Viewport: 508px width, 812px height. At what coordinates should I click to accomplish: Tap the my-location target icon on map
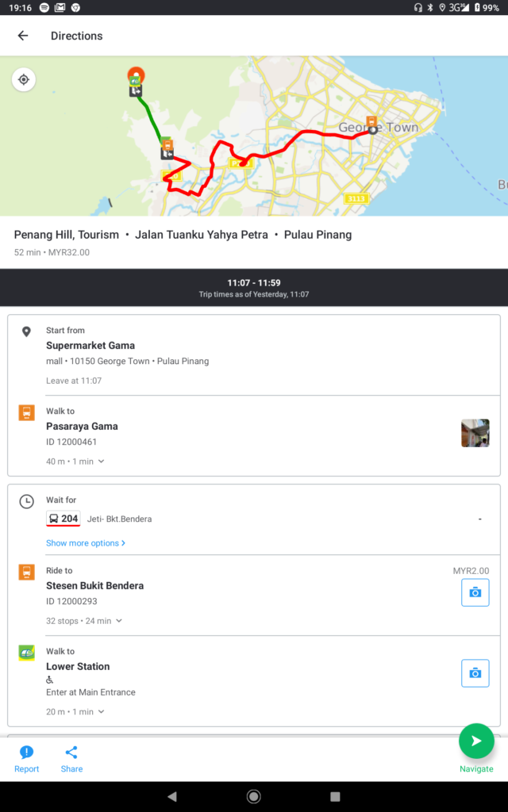point(24,79)
